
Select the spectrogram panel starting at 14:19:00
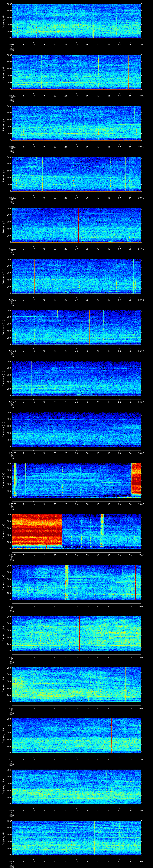77,174
